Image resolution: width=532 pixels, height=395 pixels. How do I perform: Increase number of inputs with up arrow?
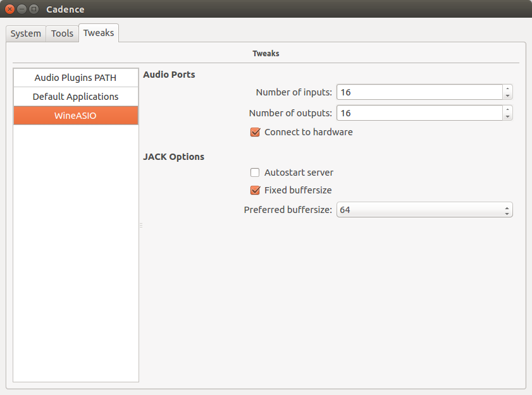507,88
